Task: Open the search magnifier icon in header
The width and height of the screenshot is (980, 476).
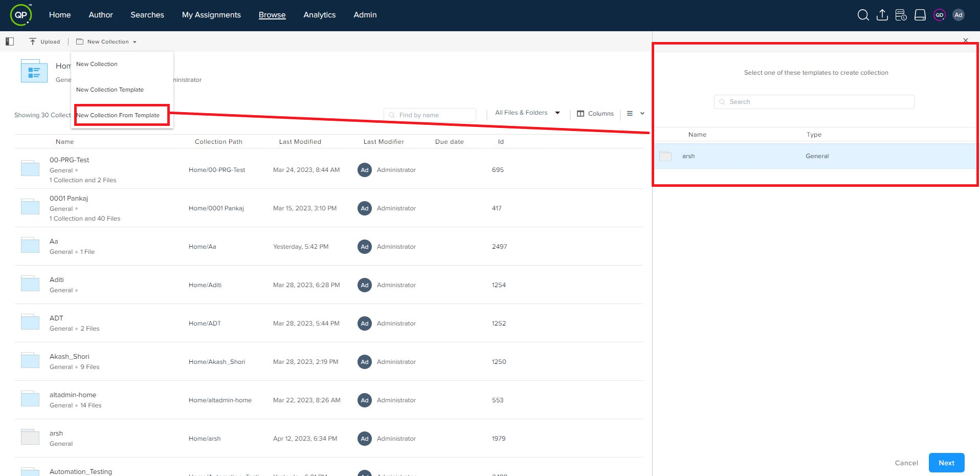Action: [x=863, y=15]
